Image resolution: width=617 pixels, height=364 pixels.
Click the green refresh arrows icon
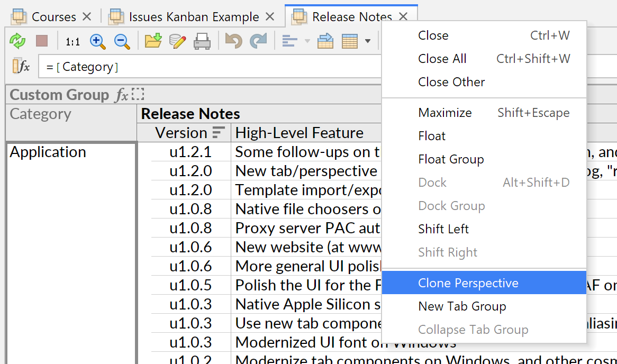tap(17, 41)
